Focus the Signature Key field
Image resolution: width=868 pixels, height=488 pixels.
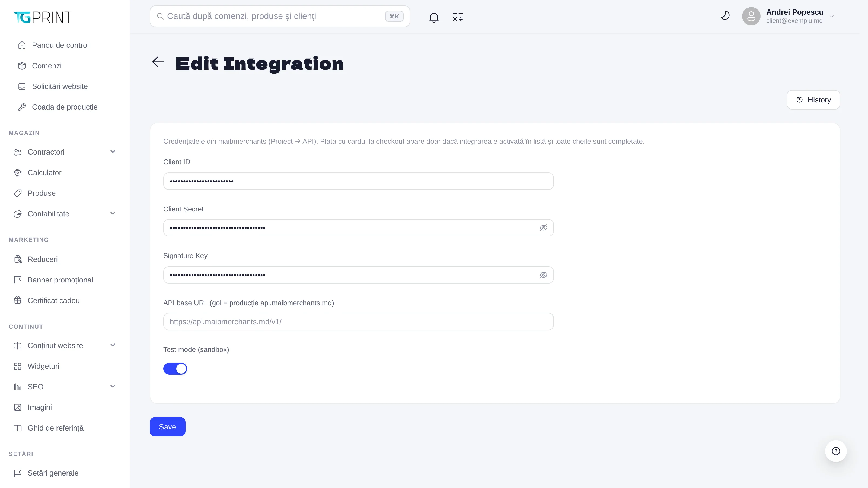coord(358,275)
